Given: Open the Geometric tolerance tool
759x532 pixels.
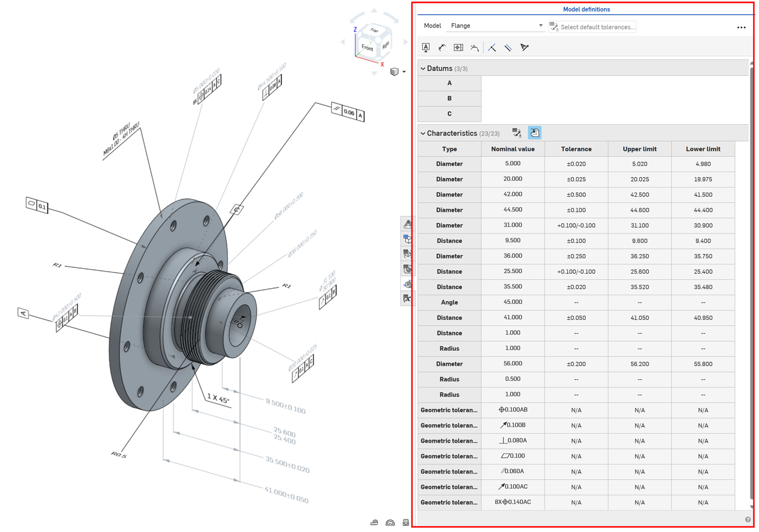Looking at the screenshot, I should (458, 47).
